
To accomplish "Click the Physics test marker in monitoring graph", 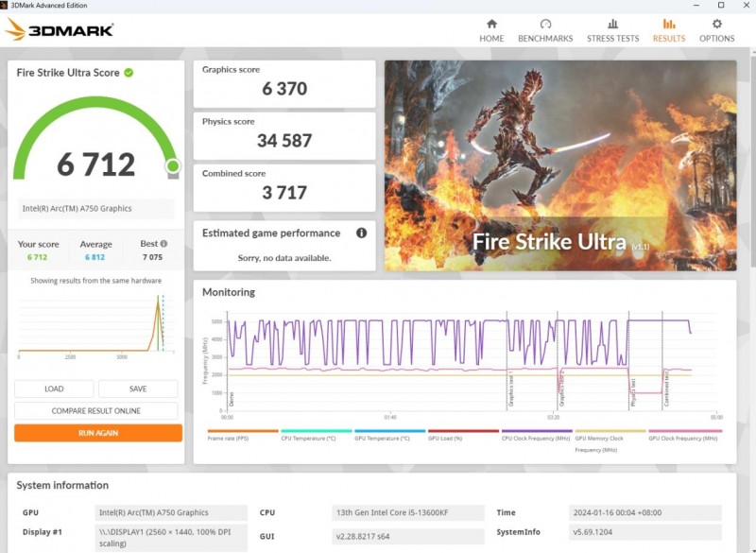I will pyautogui.click(x=632, y=391).
